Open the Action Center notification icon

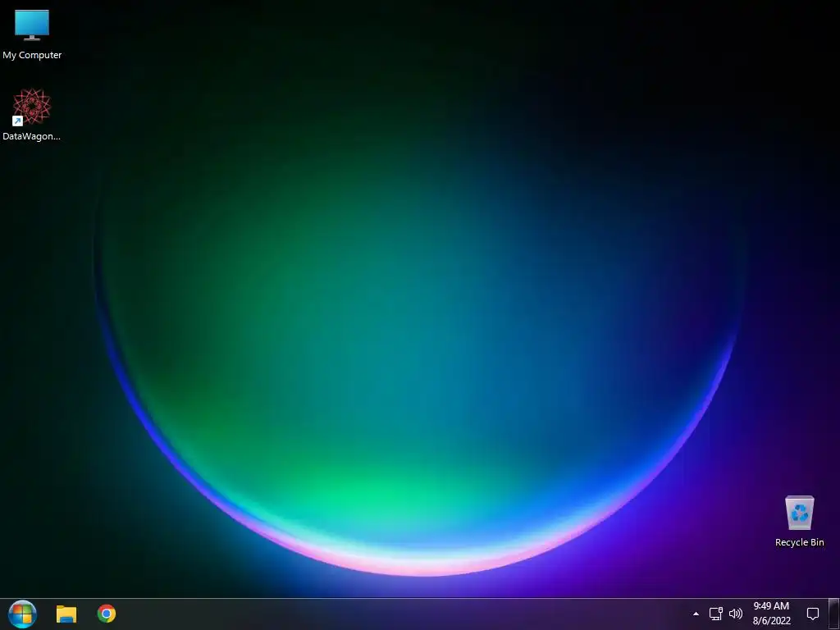pos(813,614)
